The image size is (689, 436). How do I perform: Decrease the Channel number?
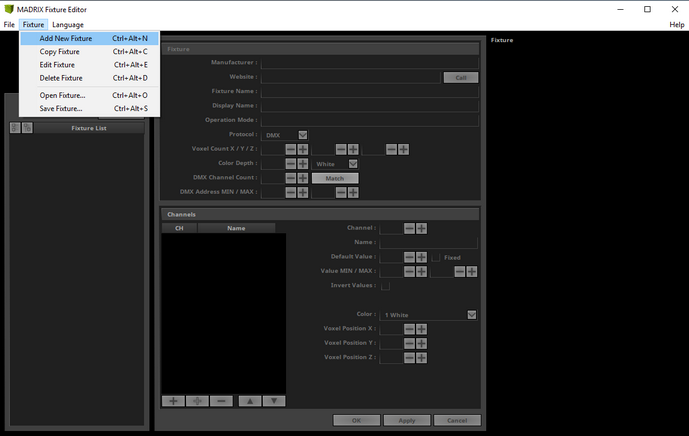tap(409, 229)
